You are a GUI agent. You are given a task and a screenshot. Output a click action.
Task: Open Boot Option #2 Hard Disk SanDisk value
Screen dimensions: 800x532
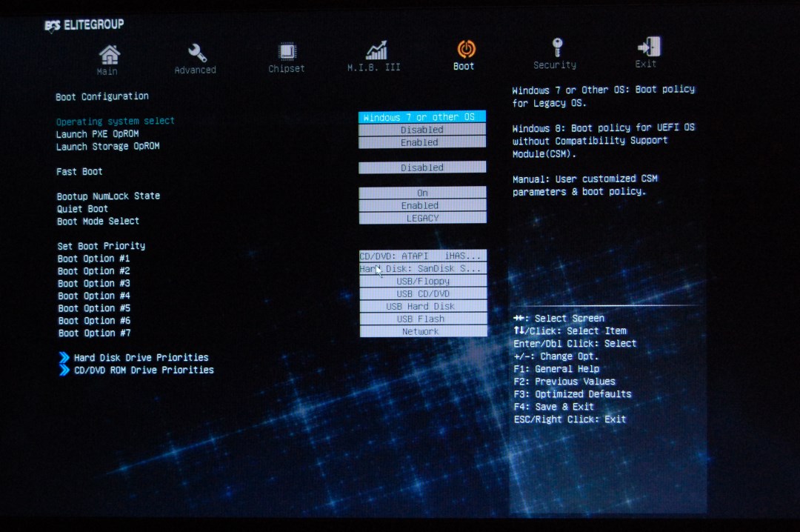point(423,268)
